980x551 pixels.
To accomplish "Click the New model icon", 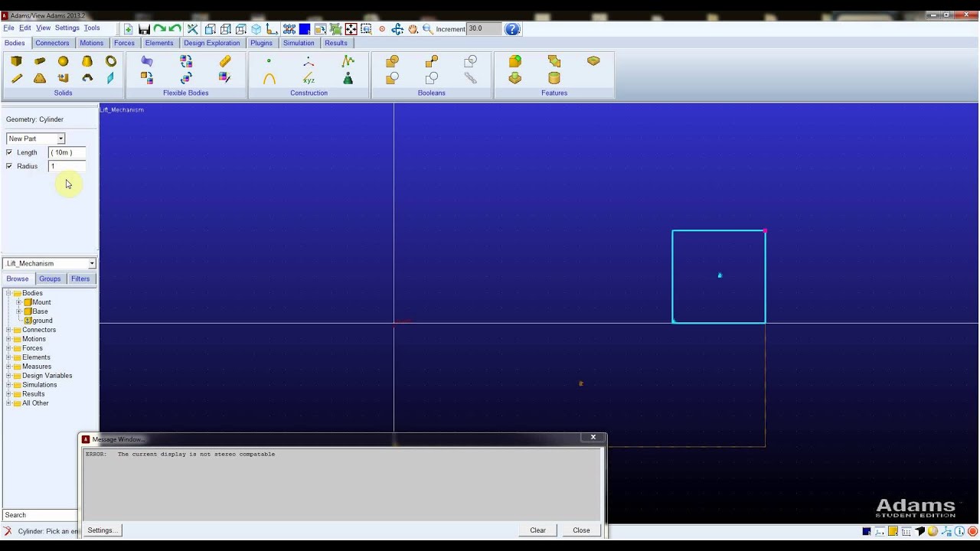I will pos(128,29).
